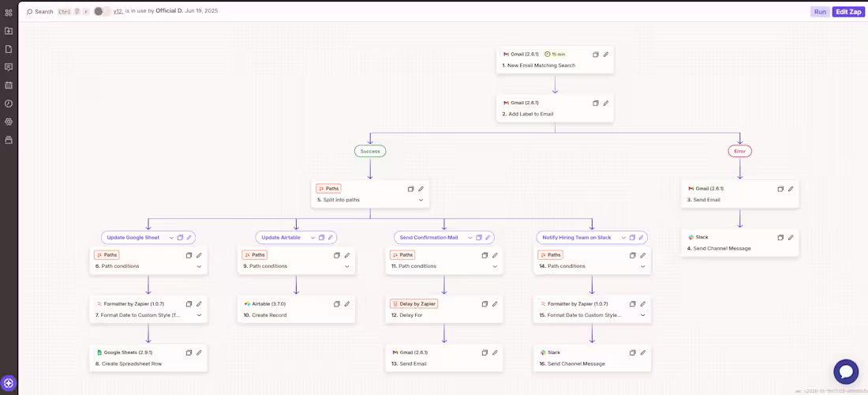Copy step 15 Format Date to Custom Style
The width and height of the screenshot is (868, 395).
click(x=633, y=304)
